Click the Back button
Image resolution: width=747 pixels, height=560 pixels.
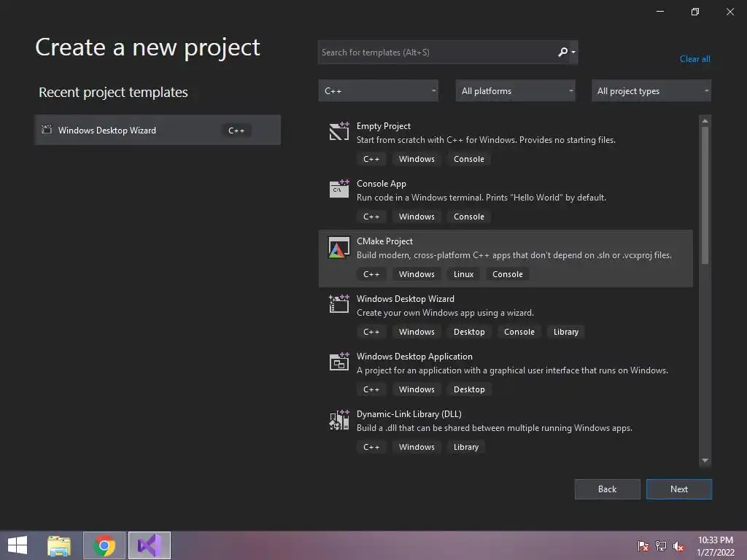pos(607,489)
